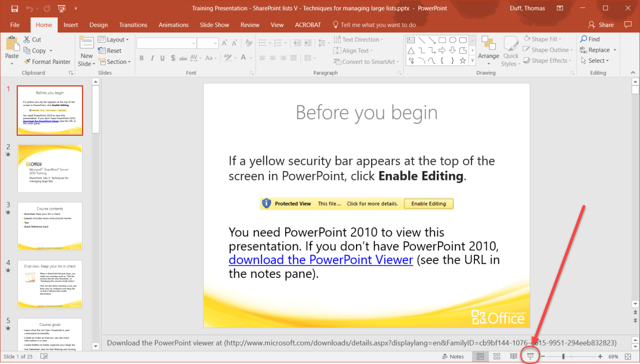The height and width of the screenshot is (364, 640).
Task: Switch to Slide Sorter view
Action: pos(496,356)
